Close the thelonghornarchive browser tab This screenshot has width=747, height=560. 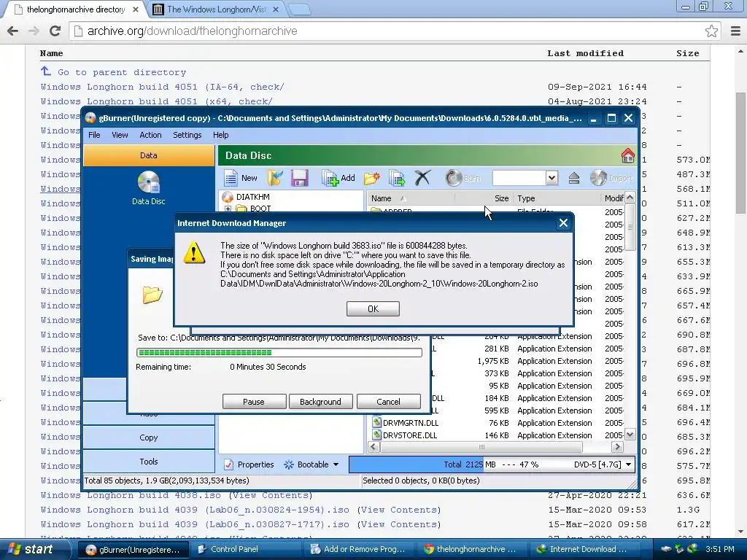pos(135,9)
